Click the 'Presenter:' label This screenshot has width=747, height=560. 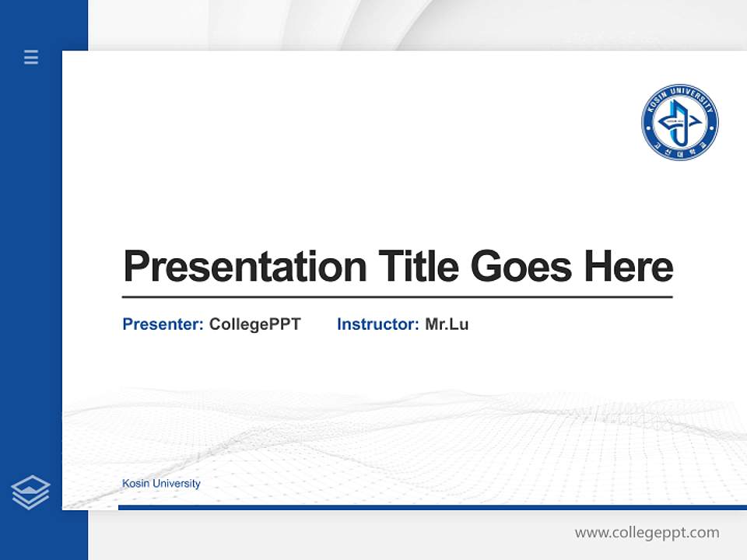[163, 324]
